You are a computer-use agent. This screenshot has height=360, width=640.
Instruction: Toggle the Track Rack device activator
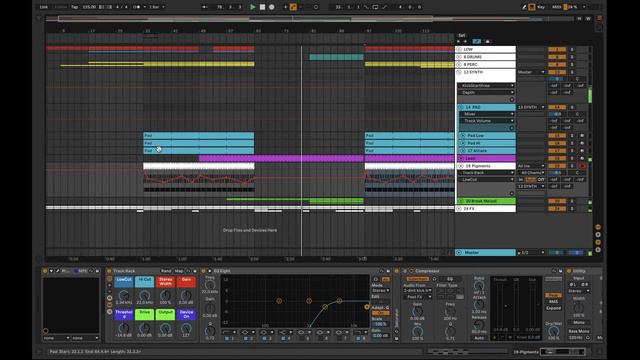[x=109, y=271]
